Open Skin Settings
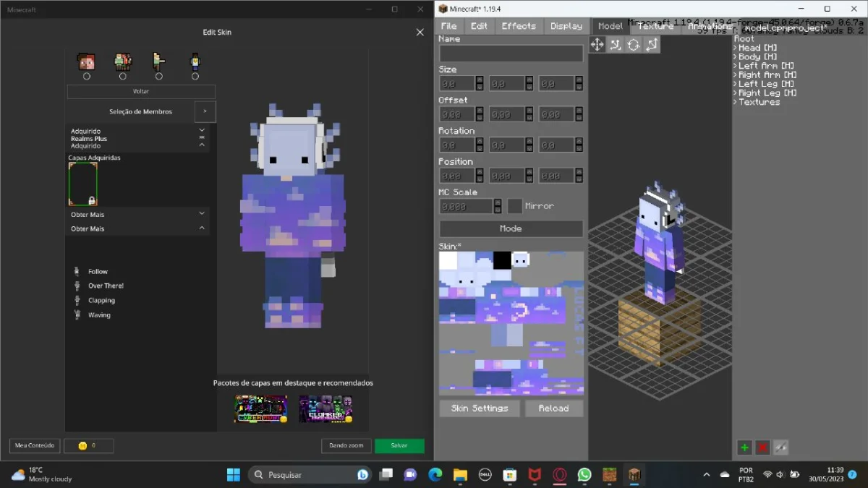The image size is (868, 488). (x=480, y=408)
